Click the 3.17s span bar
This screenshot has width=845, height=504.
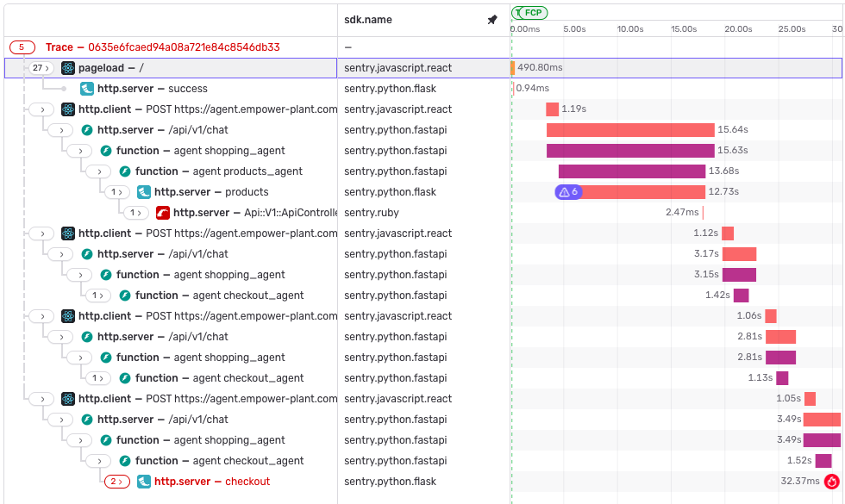(740, 254)
